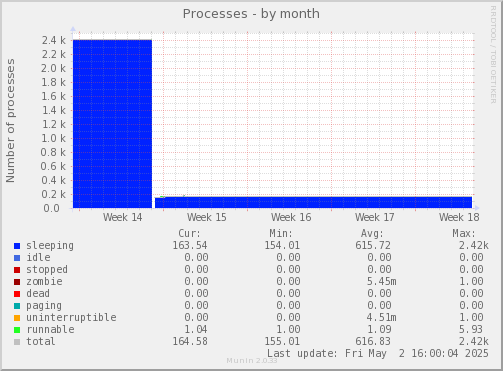Click runnable average value 1.09

(379, 329)
